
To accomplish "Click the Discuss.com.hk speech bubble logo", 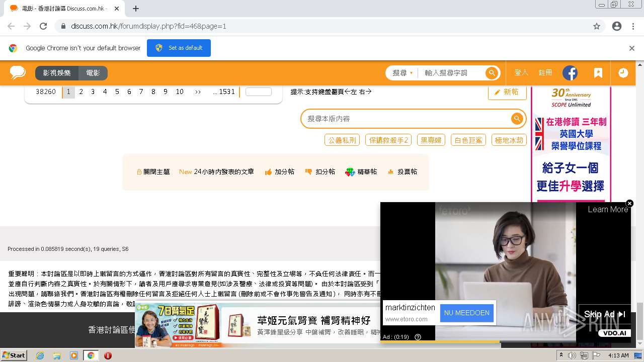I will (x=18, y=73).
